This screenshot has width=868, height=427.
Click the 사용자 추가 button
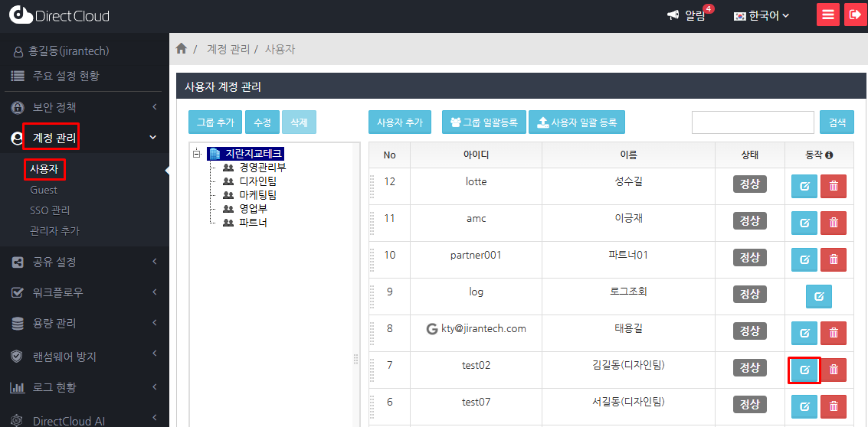399,122
